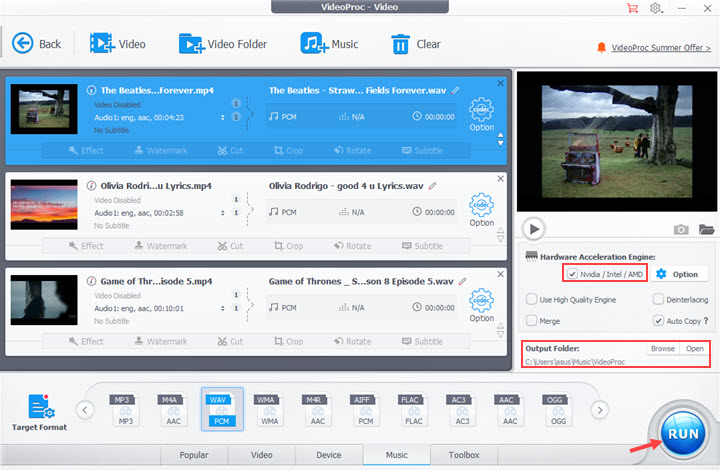Open the output folder

click(x=694, y=349)
